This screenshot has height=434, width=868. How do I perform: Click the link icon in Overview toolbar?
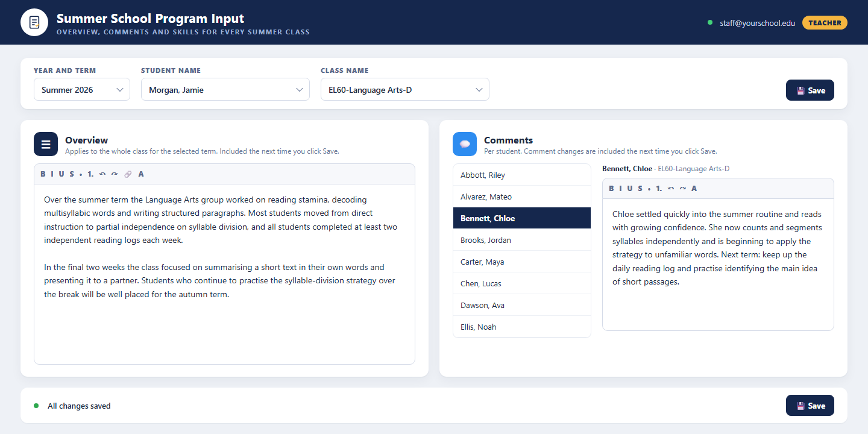coord(128,174)
